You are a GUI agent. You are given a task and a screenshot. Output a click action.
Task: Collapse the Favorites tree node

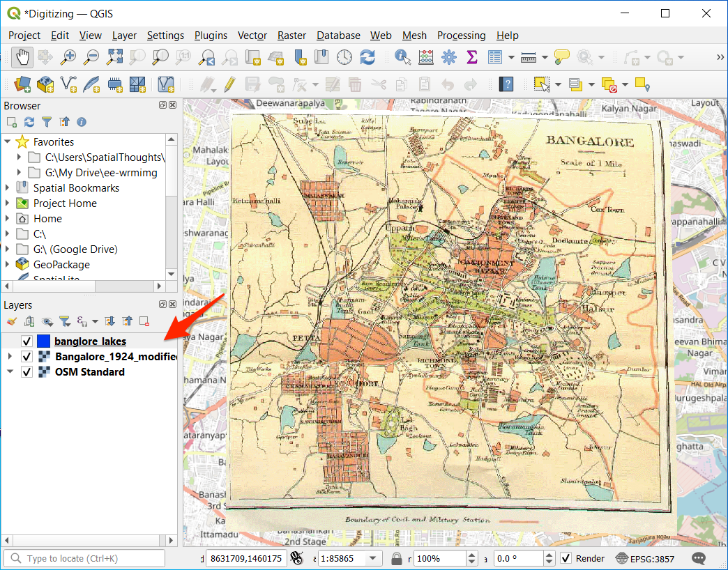click(7, 141)
